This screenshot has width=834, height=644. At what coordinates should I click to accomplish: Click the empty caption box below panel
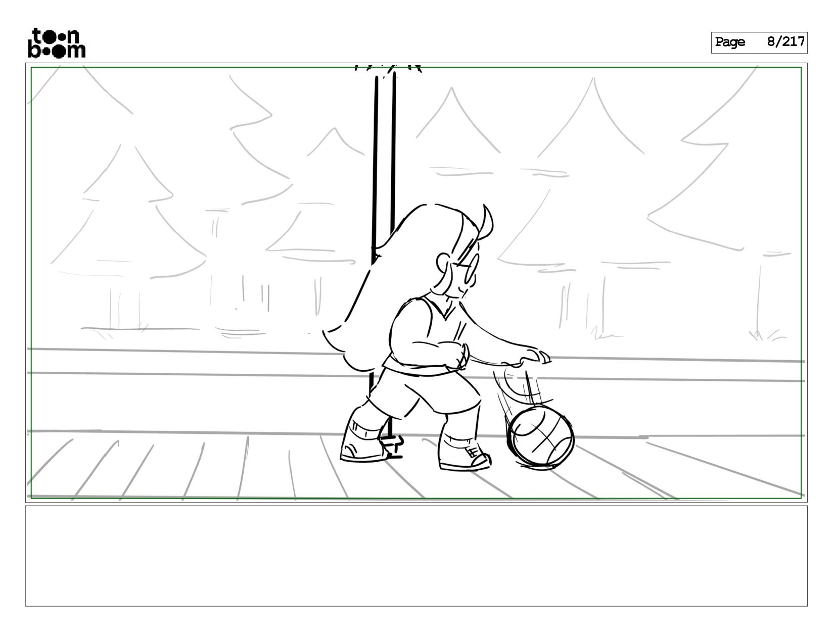click(416, 556)
